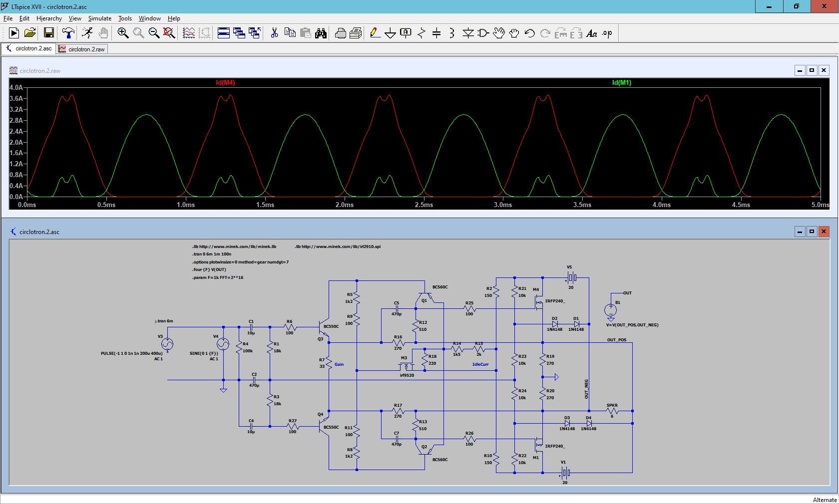Viewport: 839px width, 504px height.
Task: Click the .param F=1k FFT=2**16 directive
Action: point(218,277)
